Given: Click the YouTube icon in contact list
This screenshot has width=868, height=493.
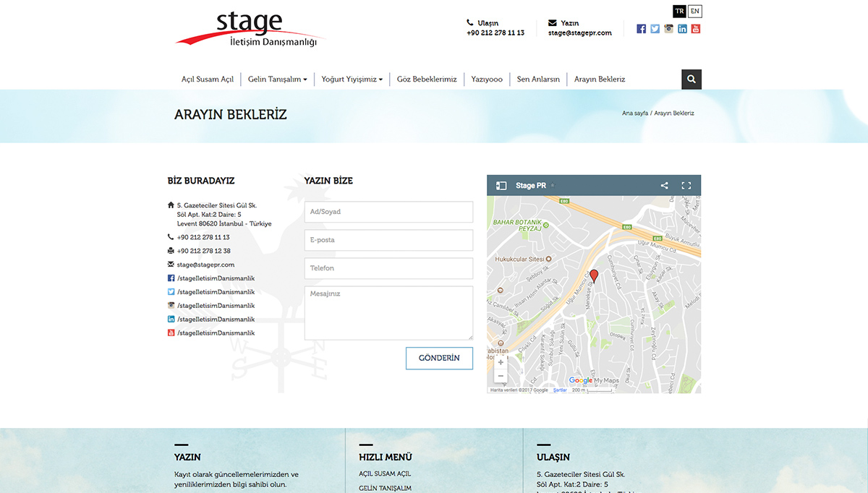Looking at the screenshot, I should [x=171, y=333].
